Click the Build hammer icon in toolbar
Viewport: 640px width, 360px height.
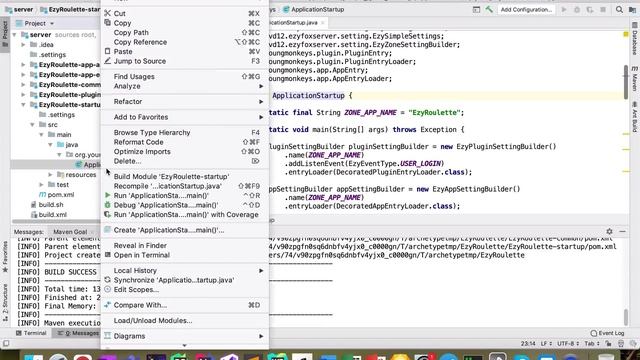point(489,9)
